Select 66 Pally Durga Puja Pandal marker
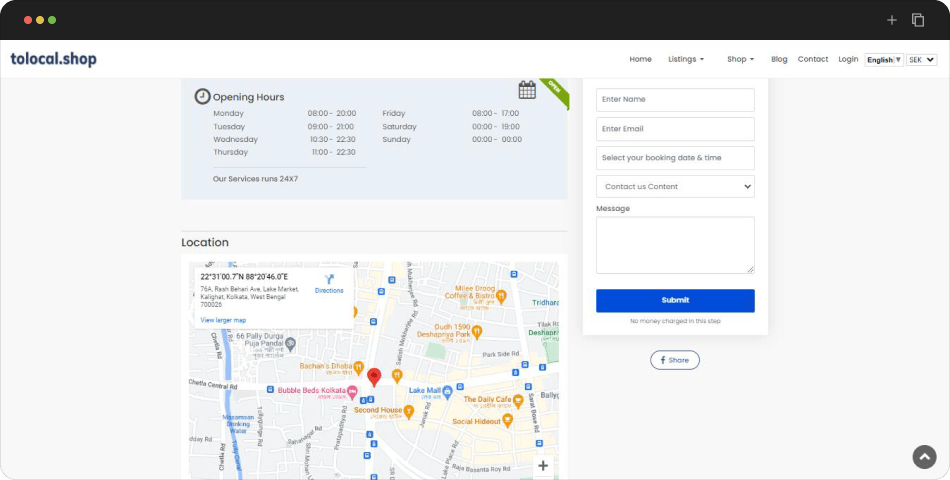950x480 pixels. point(290,343)
